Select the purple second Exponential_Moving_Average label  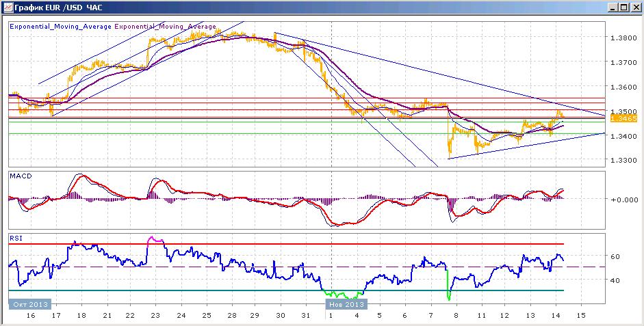pos(165,26)
